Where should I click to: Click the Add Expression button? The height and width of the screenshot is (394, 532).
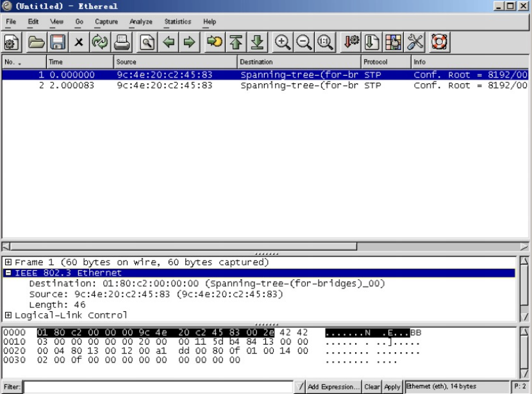click(x=333, y=386)
